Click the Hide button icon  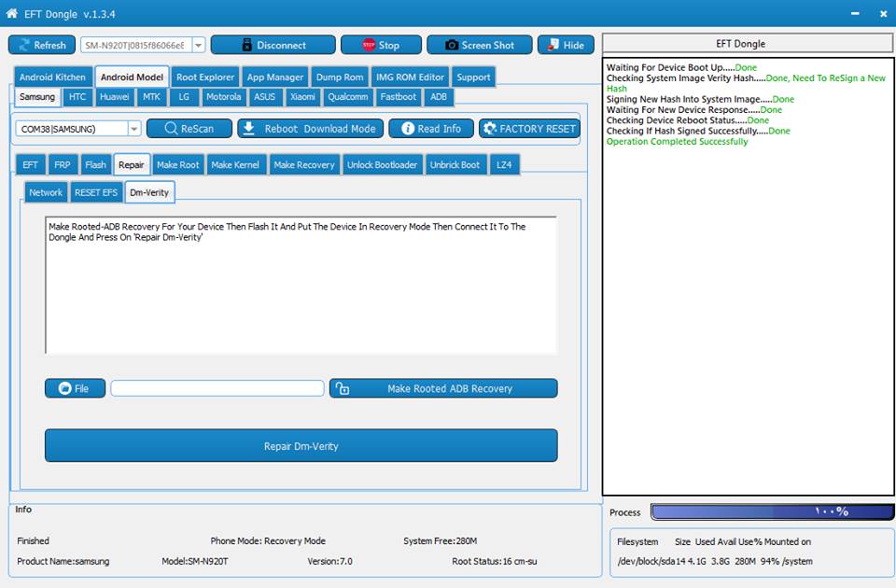553,45
